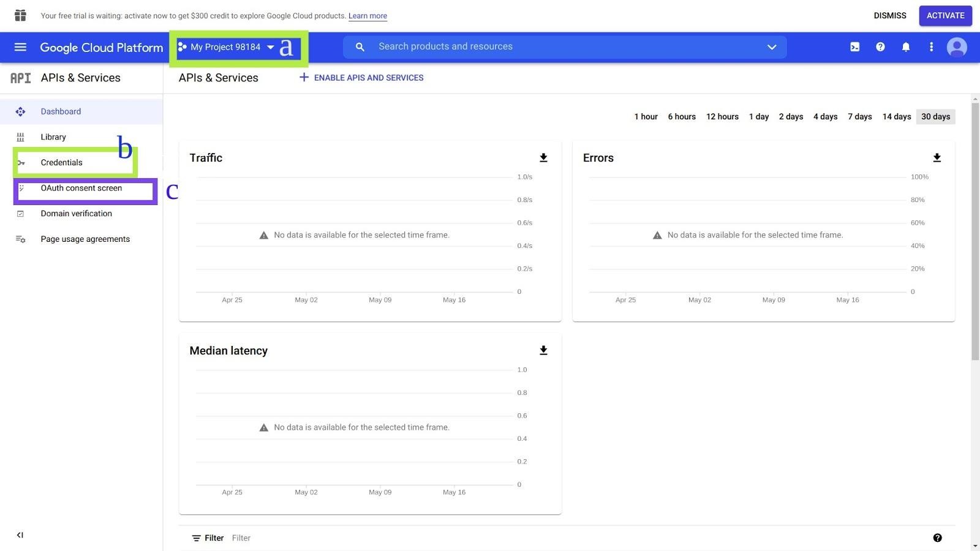
Task: Download the Median latency chart data
Action: (543, 351)
